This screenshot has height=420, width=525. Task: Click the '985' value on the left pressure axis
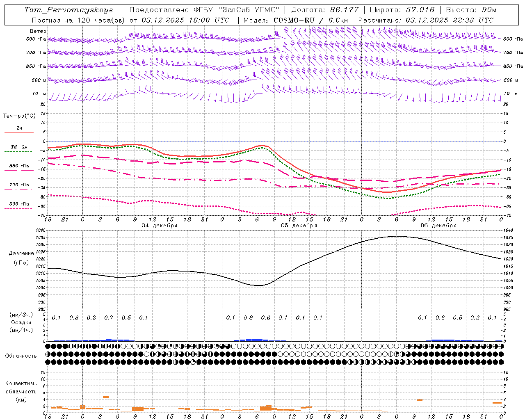43,309
